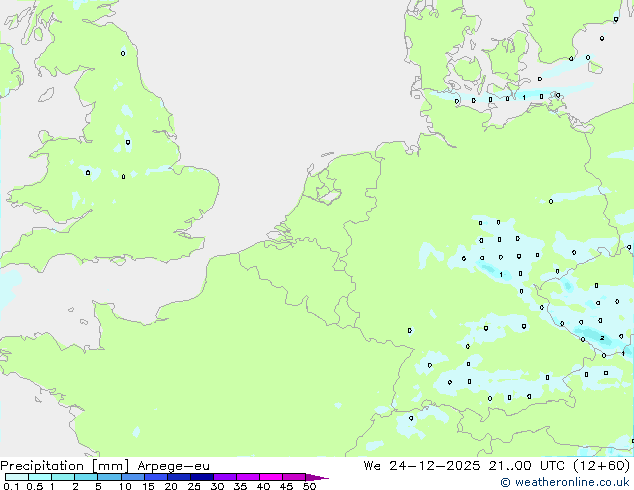Screen dimensions: 634x490
Task: Click the "Precipitation [mm]" legend title
Action: (64, 465)
